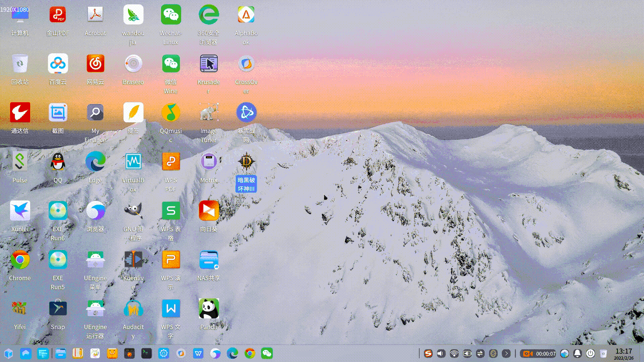The width and height of the screenshot is (644, 362).
Task: Launch the QQmusic desktop icon
Action: click(x=171, y=113)
